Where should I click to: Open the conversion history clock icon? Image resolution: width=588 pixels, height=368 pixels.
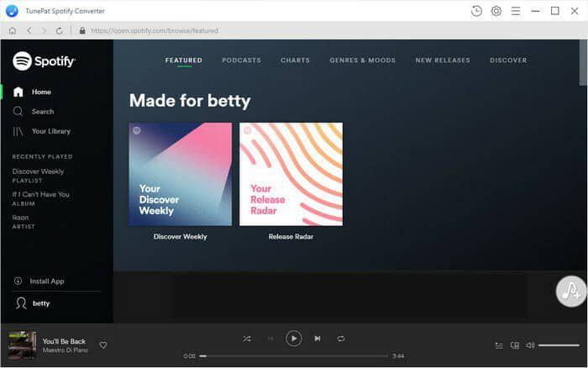pyautogui.click(x=476, y=11)
